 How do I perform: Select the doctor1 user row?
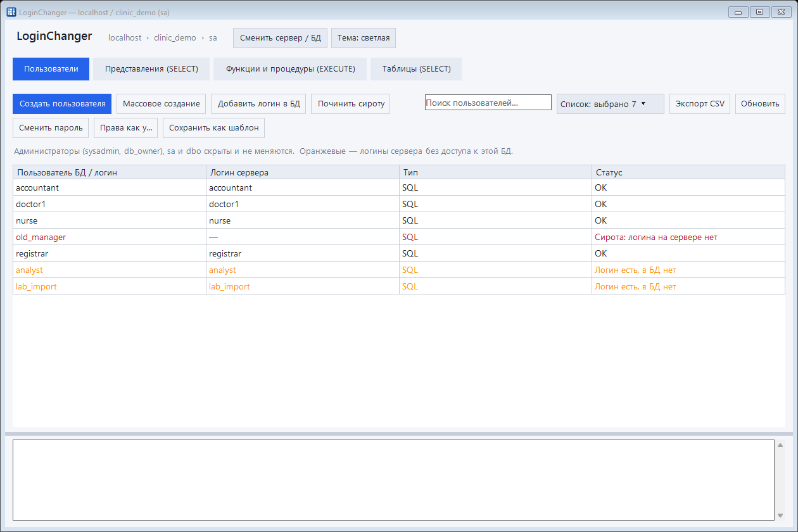point(399,204)
